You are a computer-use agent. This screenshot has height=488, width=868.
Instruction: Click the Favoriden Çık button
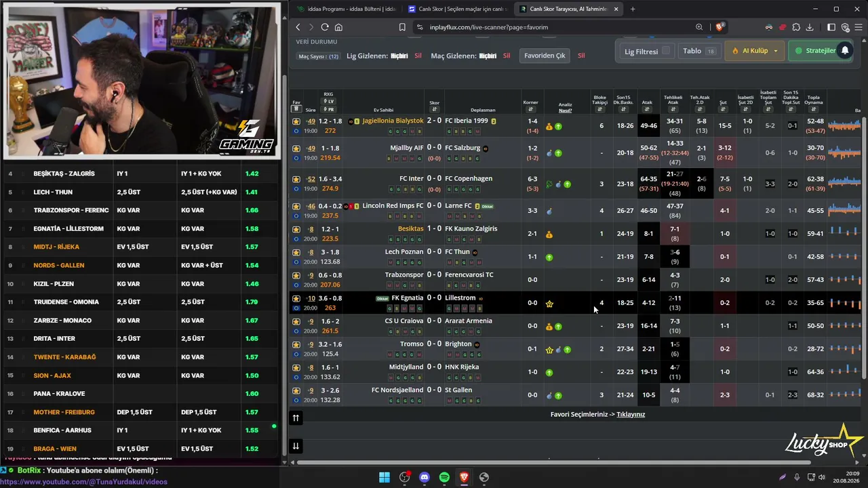[x=545, y=56]
